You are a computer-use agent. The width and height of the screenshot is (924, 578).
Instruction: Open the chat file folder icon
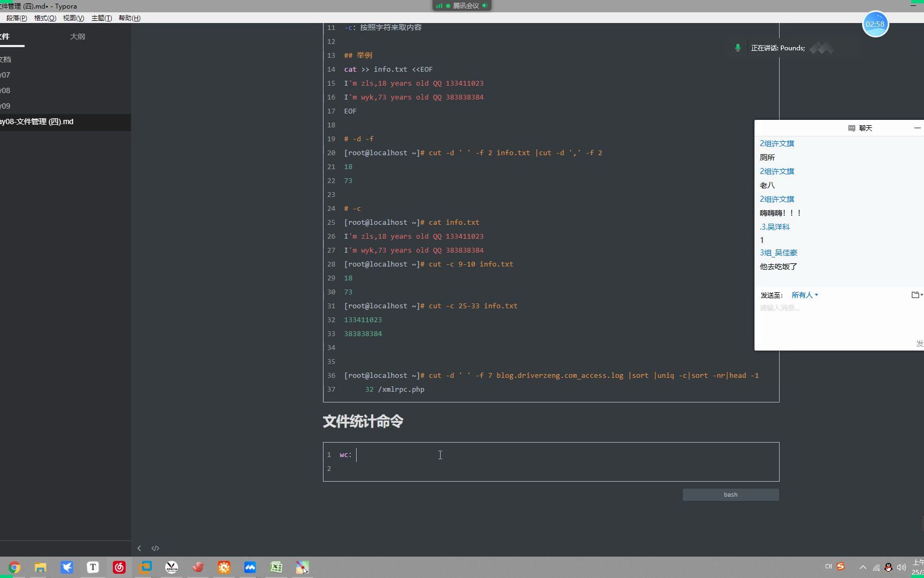[917, 295]
